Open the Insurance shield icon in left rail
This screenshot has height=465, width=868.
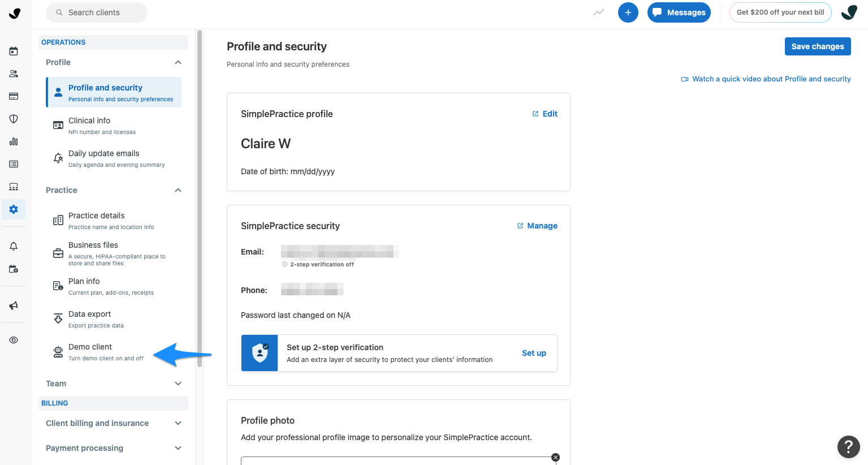(14, 119)
